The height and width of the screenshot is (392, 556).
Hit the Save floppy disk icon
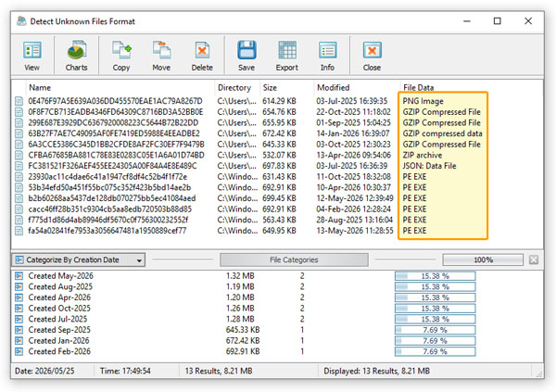pos(246,50)
